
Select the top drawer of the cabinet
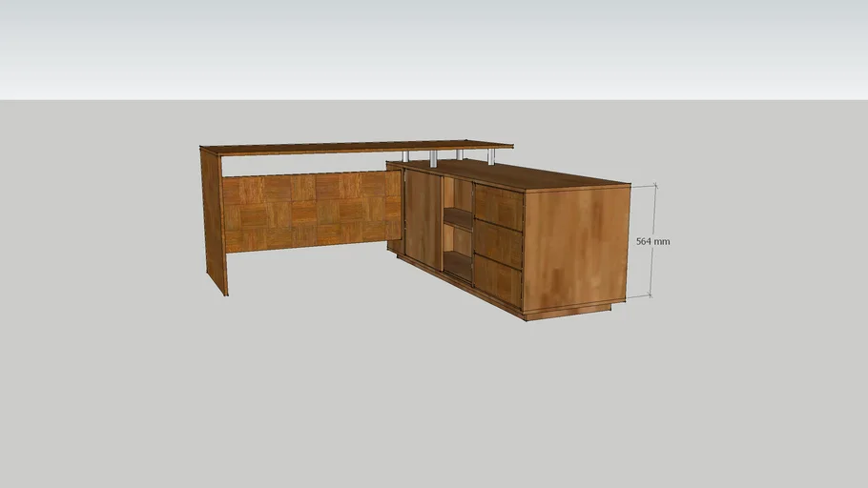[498, 208]
